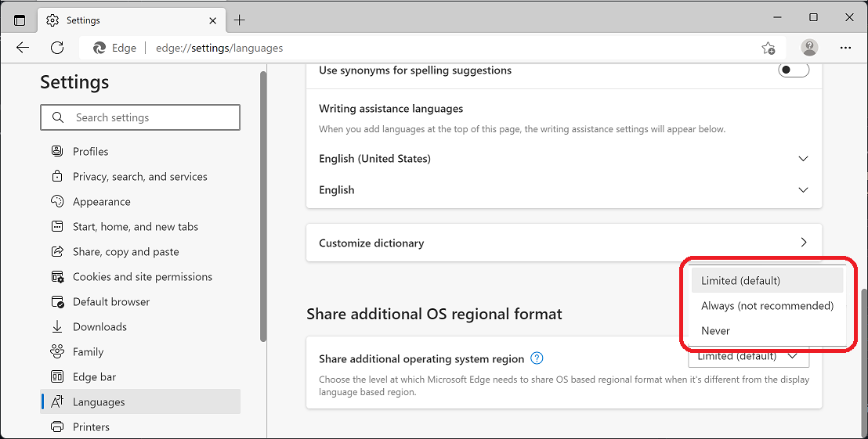This screenshot has width=868, height=439.
Task: Click the Refresh page icon
Action: click(x=57, y=48)
